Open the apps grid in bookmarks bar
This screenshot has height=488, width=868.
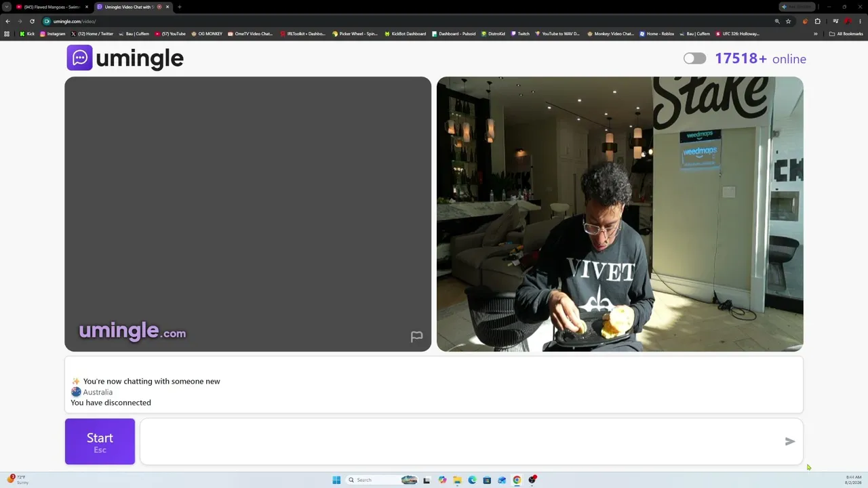click(7, 34)
